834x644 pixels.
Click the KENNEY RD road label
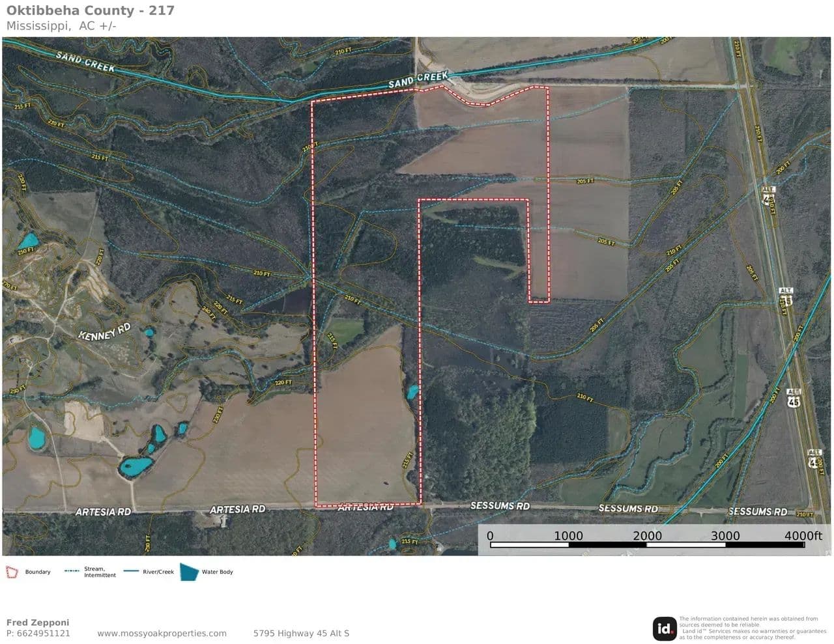click(104, 331)
